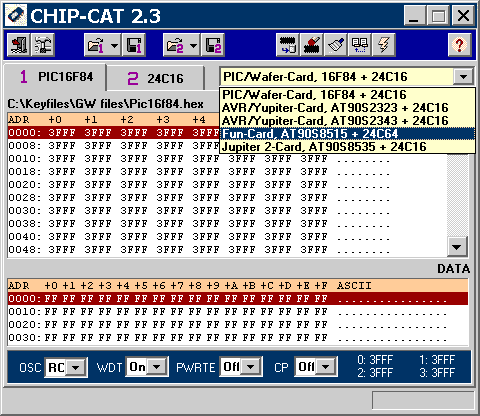Choose Jupiter 2-Card, AT90S8535 + 24C16
Screen dimensions: 480x416
[347, 147]
